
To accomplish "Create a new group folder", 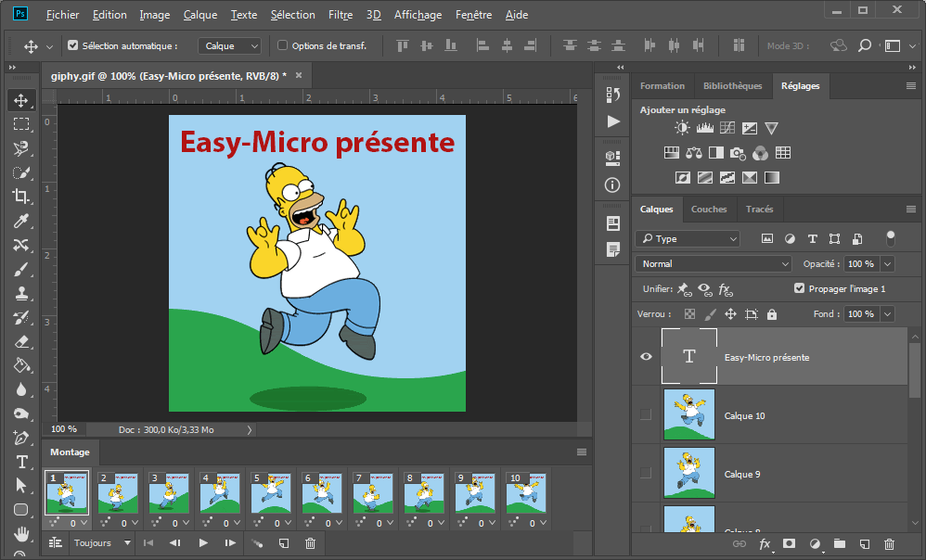I will 840,543.
